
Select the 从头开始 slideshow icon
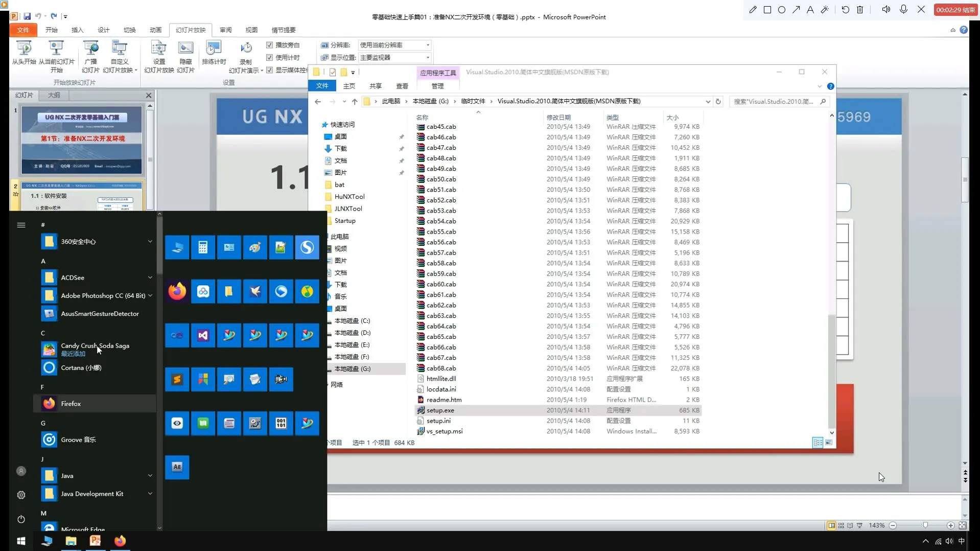24,53
